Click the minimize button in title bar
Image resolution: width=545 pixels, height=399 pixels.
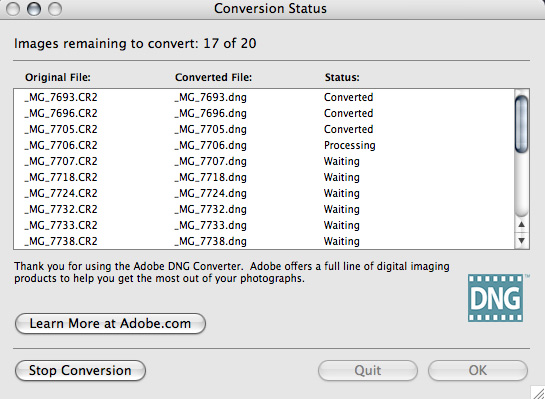pyautogui.click(x=34, y=9)
